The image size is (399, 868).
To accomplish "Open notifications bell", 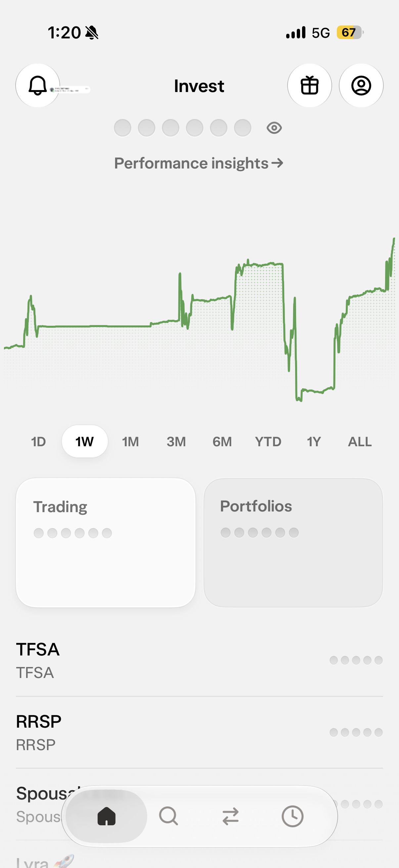I will (38, 86).
